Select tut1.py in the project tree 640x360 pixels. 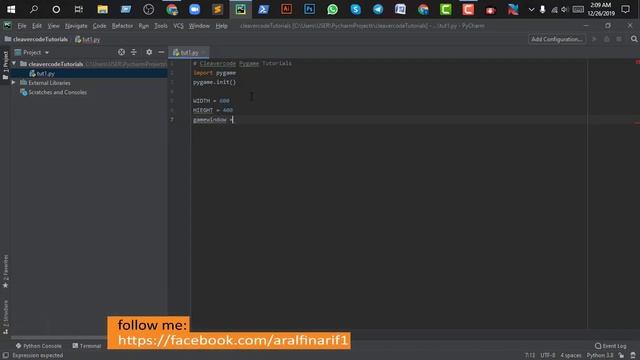point(45,73)
